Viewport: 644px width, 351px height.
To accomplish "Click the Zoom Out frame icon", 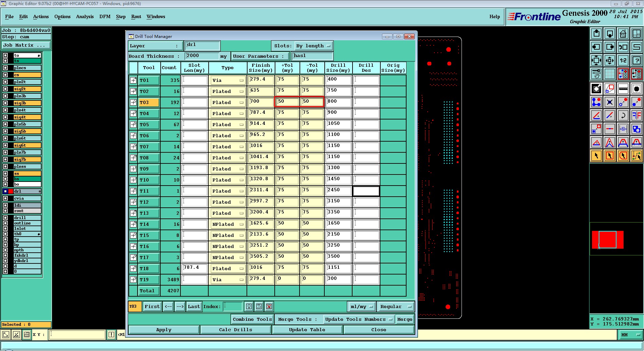I will (610, 60).
